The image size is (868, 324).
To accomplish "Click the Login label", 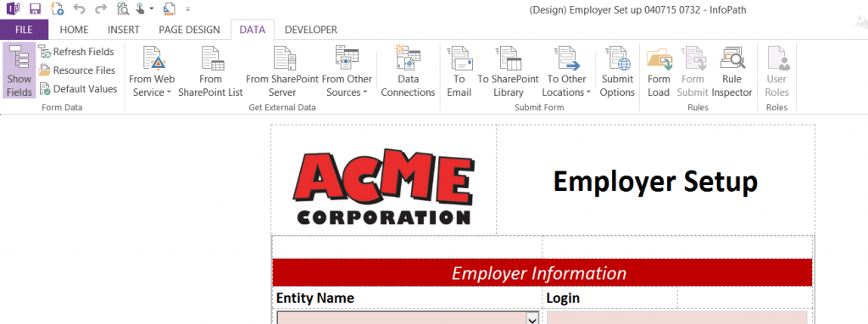I will coord(563,298).
